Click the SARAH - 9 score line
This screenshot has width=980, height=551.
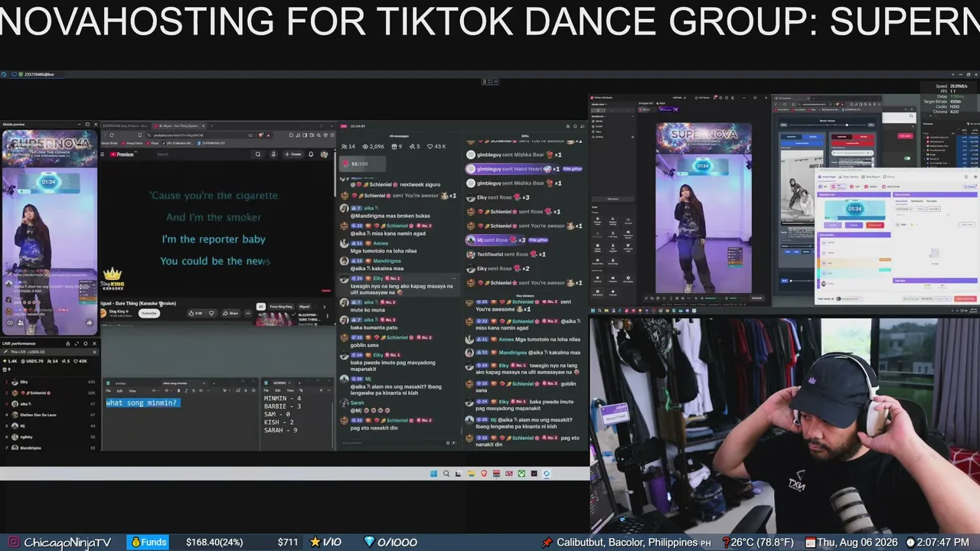tap(281, 430)
